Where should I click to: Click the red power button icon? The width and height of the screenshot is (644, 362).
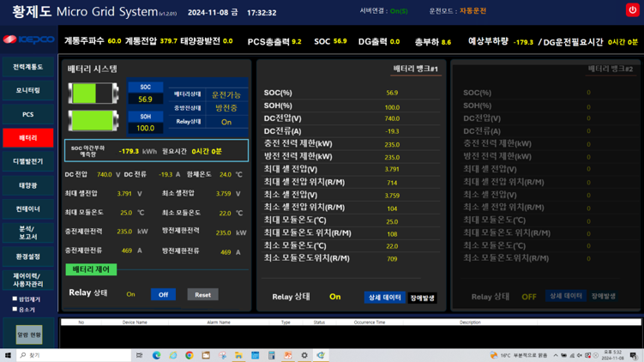tap(632, 10)
